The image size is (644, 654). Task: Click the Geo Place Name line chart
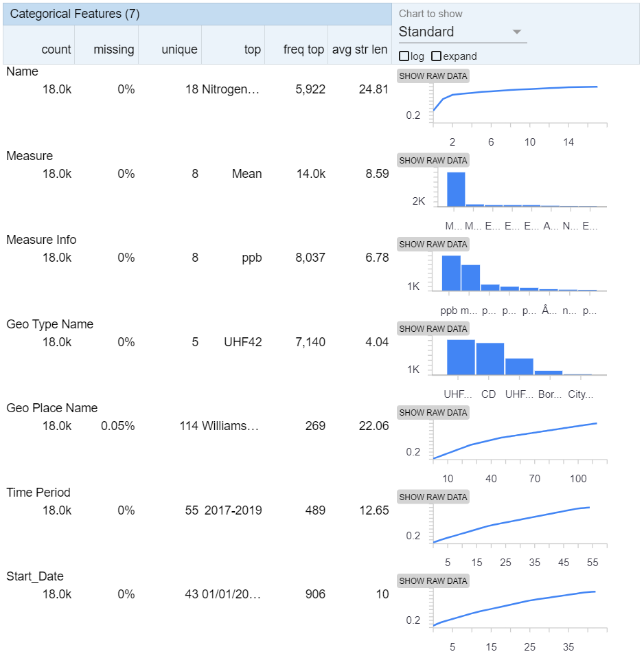[515, 440]
